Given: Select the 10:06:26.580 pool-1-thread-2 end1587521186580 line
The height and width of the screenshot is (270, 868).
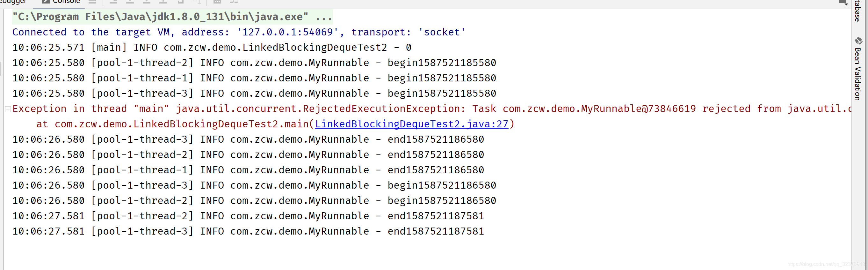Looking at the screenshot, I should pyautogui.click(x=248, y=155).
